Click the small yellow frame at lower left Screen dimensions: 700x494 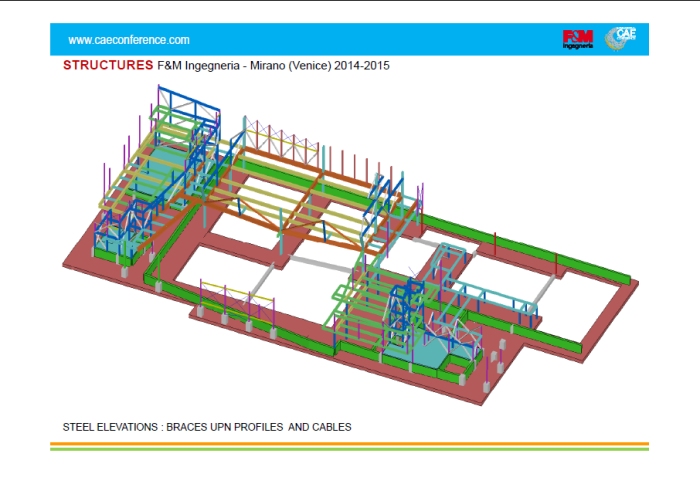click(237, 299)
